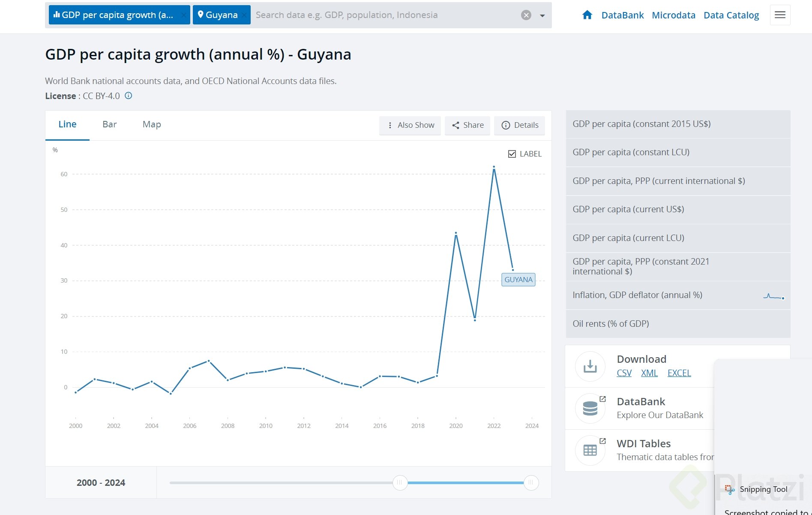
Task: Open the Also Show options menu
Action: coord(410,125)
